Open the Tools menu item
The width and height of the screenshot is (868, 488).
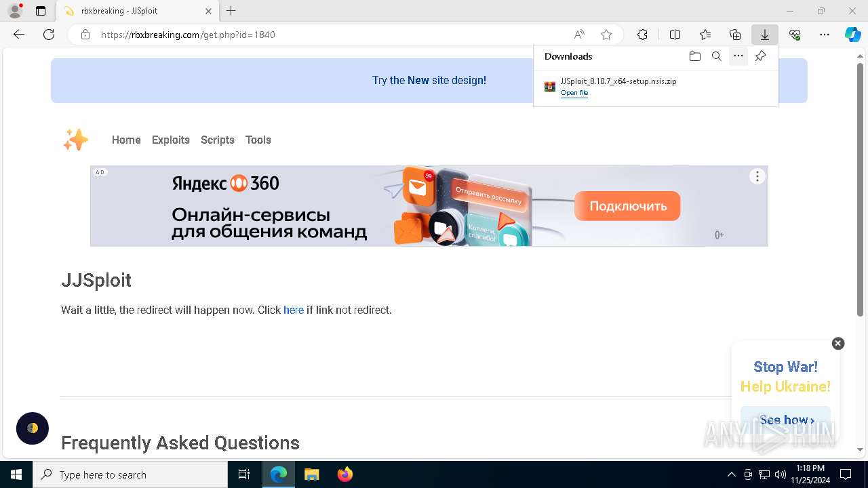coord(258,140)
